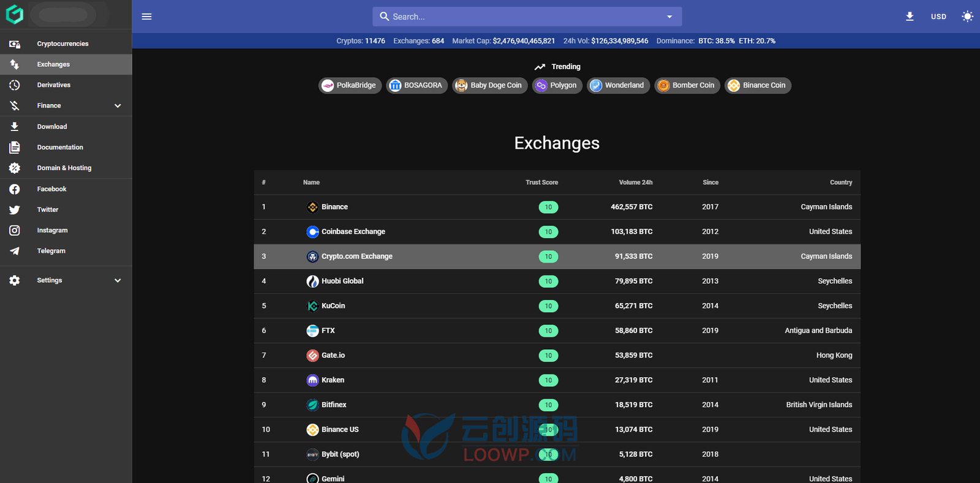Open the Gemini name link

(x=333, y=479)
